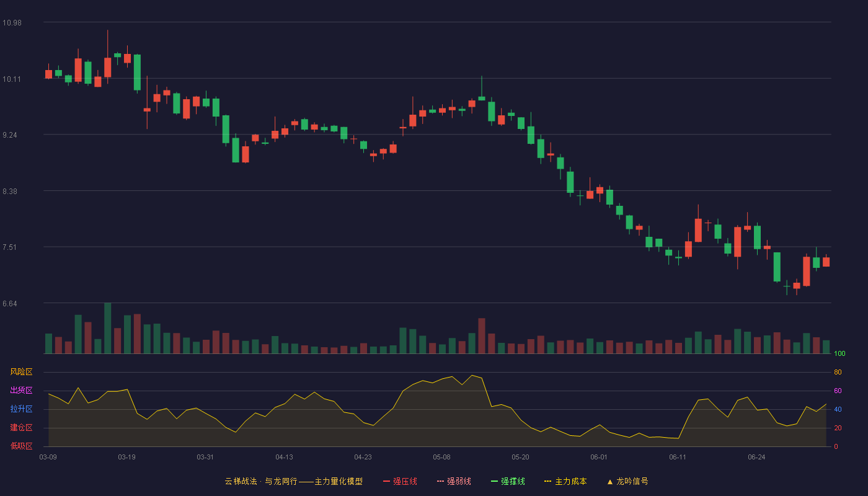Screen dimensions: 868x496
Task: Click the 建仓区 zone label
Action: 21,428
